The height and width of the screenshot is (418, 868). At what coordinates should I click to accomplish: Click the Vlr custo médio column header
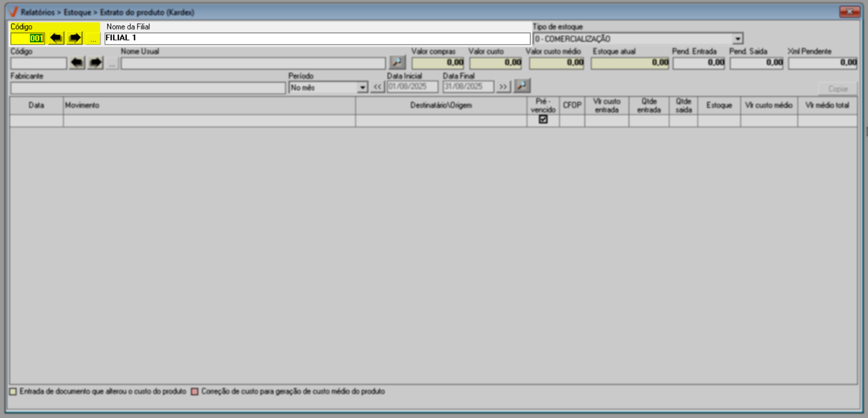point(769,105)
